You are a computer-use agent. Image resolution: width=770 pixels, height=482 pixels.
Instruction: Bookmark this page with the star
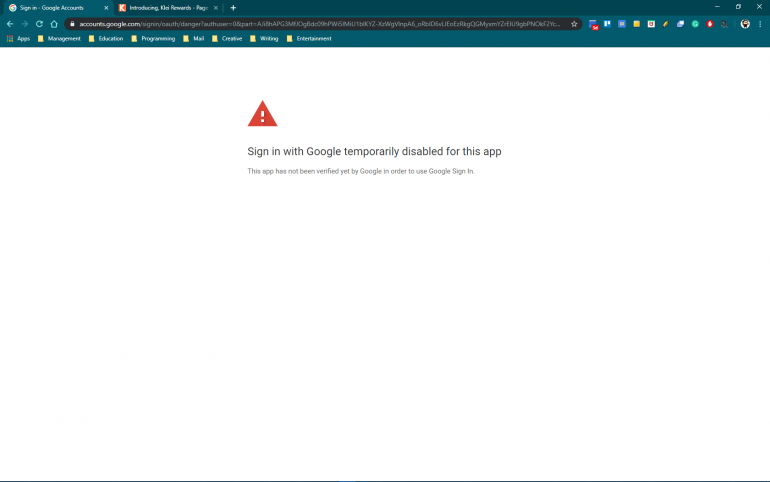click(x=574, y=24)
